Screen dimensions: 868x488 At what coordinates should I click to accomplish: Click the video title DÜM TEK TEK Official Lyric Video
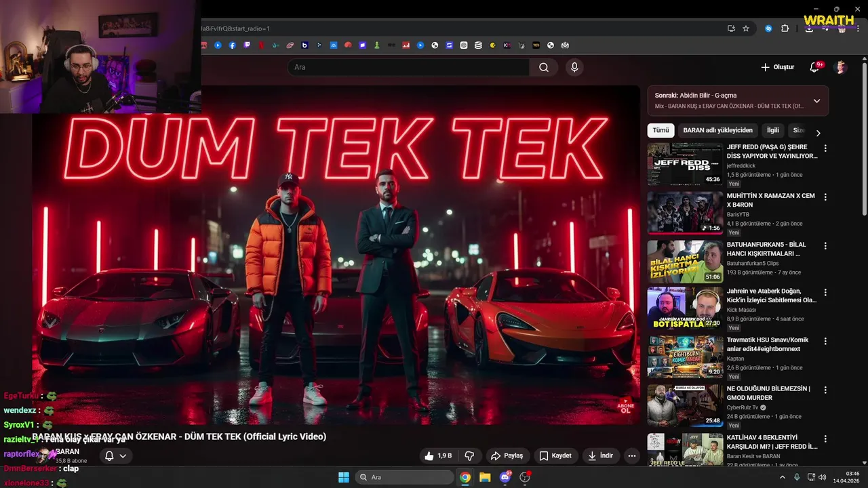(x=180, y=436)
